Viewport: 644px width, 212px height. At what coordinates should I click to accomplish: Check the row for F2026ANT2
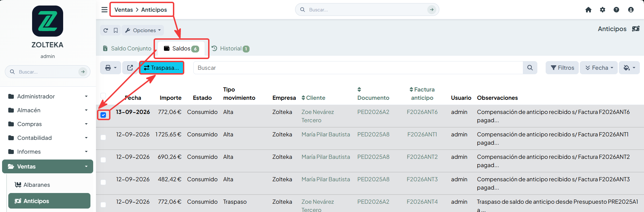[103, 160]
